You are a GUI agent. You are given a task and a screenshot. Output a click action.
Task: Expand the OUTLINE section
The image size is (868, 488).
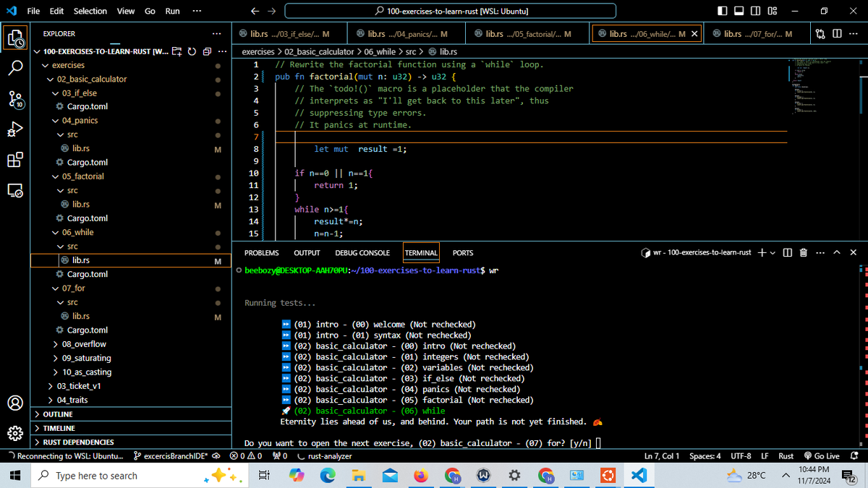click(x=58, y=414)
